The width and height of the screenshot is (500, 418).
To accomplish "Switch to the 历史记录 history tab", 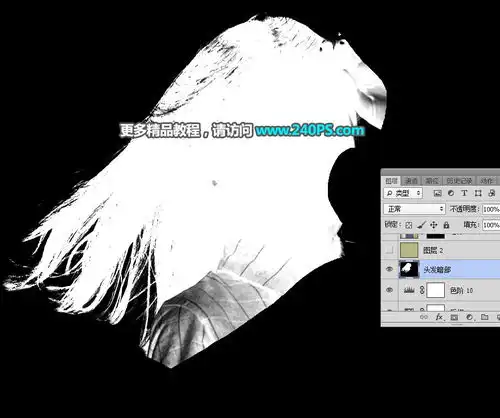I will 459,181.
